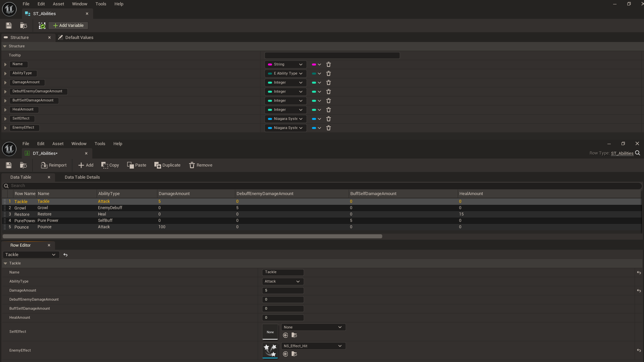Delete the HealAmount variable with trash icon

(328, 110)
